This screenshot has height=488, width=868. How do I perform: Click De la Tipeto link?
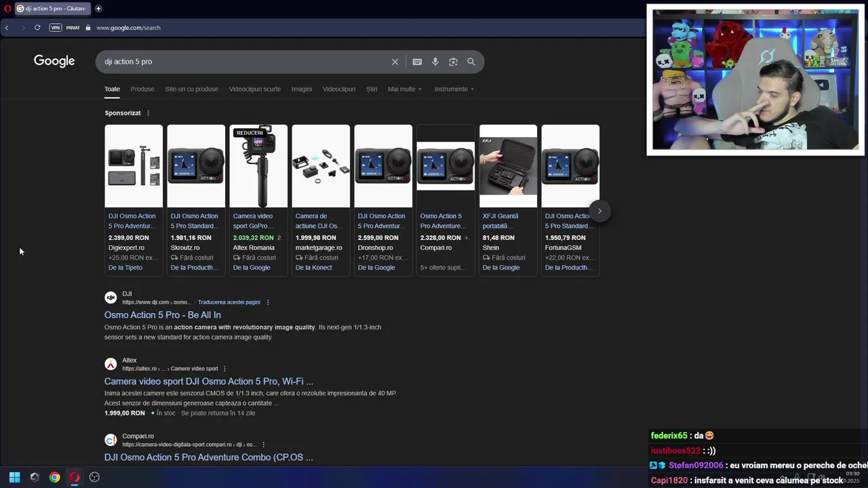pyautogui.click(x=125, y=268)
